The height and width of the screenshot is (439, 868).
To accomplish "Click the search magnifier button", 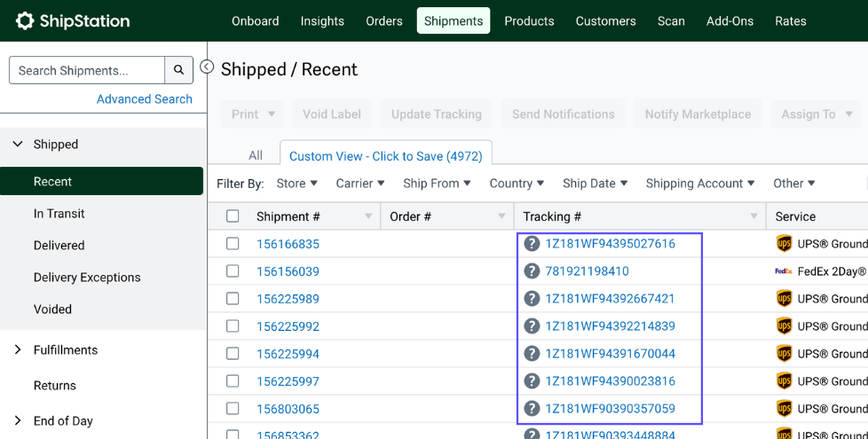I will pos(178,70).
